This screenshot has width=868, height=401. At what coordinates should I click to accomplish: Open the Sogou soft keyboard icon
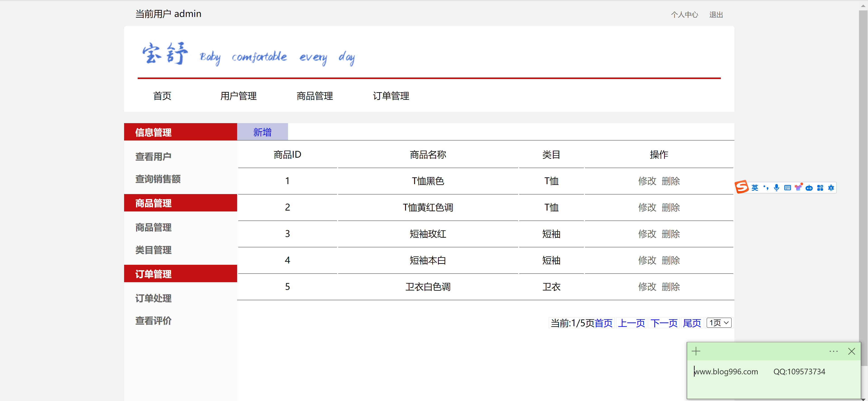point(788,188)
